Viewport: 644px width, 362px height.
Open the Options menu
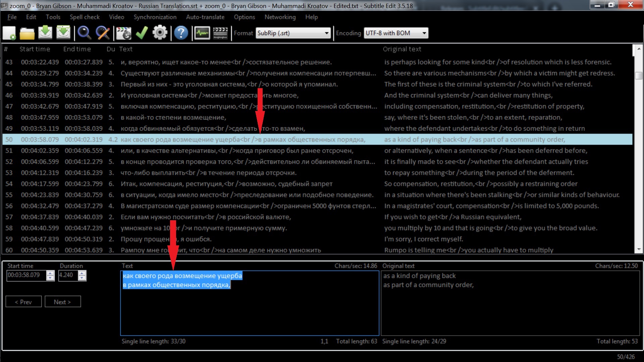tap(245, 17)
